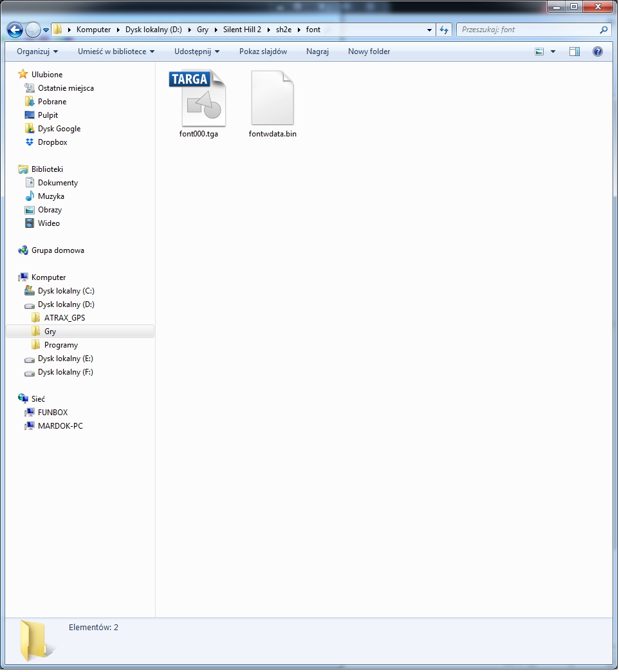619x672 pixels.
Task: Open Umieść w bibliotece dropdown
Action: (116, 51)
